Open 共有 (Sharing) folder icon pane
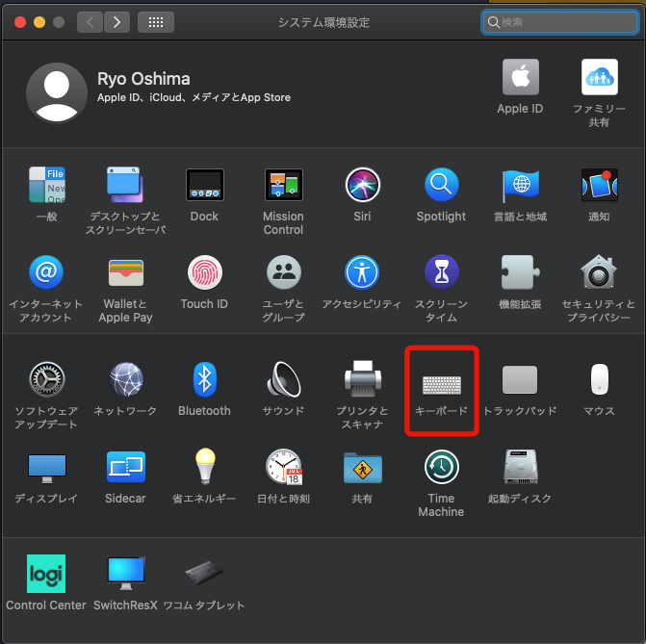 [363, 468]
